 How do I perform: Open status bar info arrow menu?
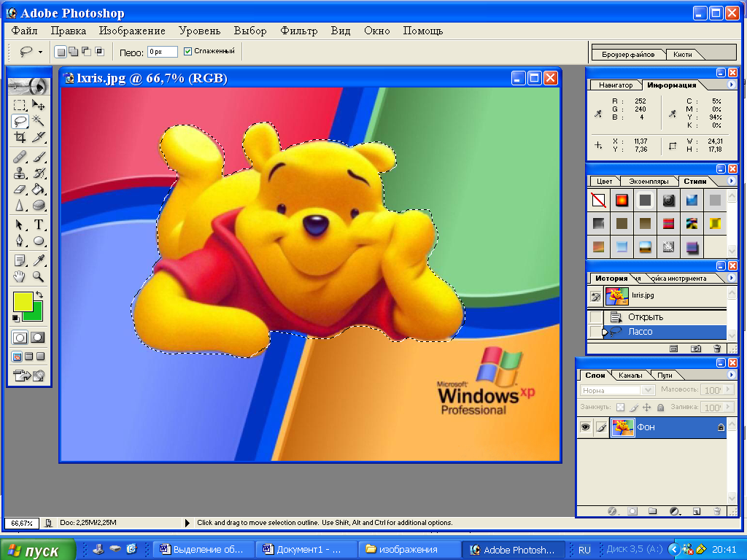tap(187, 523)
